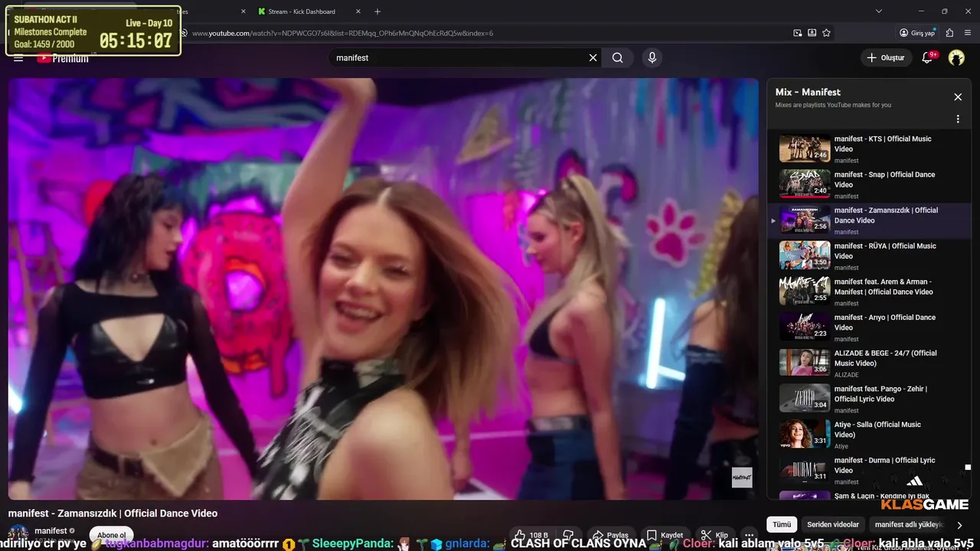Screen dimensions: 980x551
Task: Click the video player area
Action: (383, 289)
